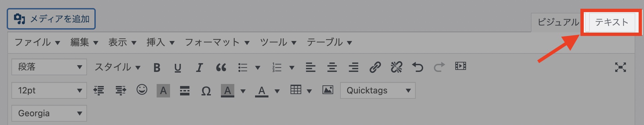Toggle italic formatting

tap(199, 68)
